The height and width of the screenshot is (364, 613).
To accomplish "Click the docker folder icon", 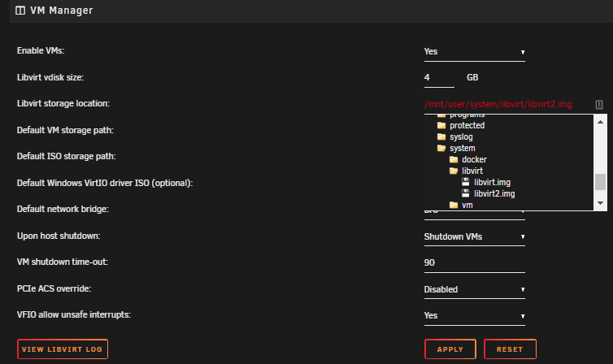I will [454, 159].
